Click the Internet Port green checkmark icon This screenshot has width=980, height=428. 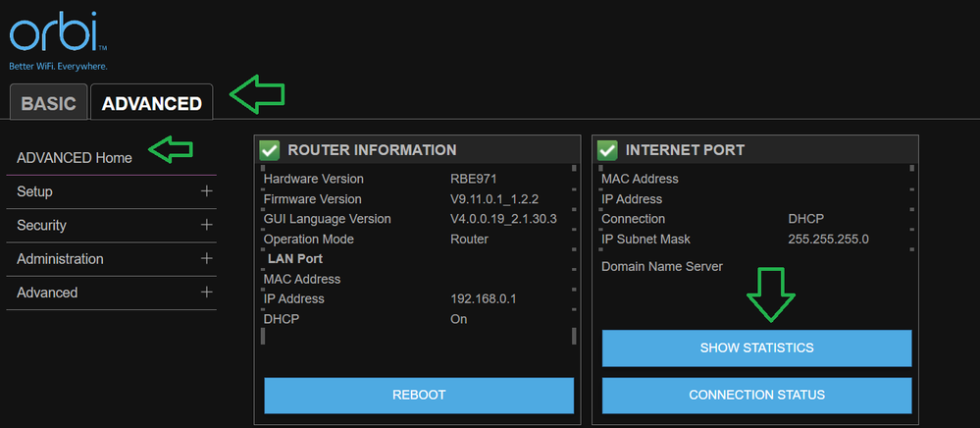click(607, 150)
